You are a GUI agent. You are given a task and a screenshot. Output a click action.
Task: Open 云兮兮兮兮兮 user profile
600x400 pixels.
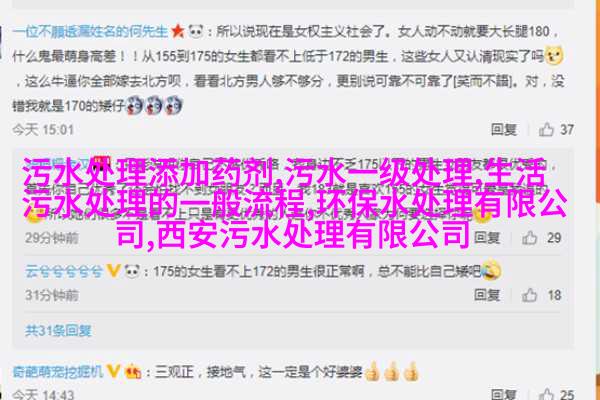click(x=64, y=271)
